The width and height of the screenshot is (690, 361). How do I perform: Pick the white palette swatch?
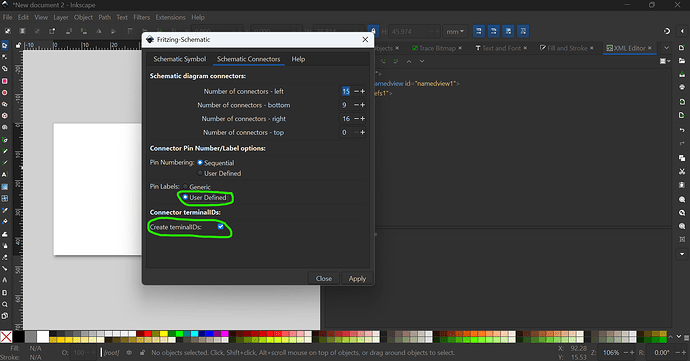[43, 337]
